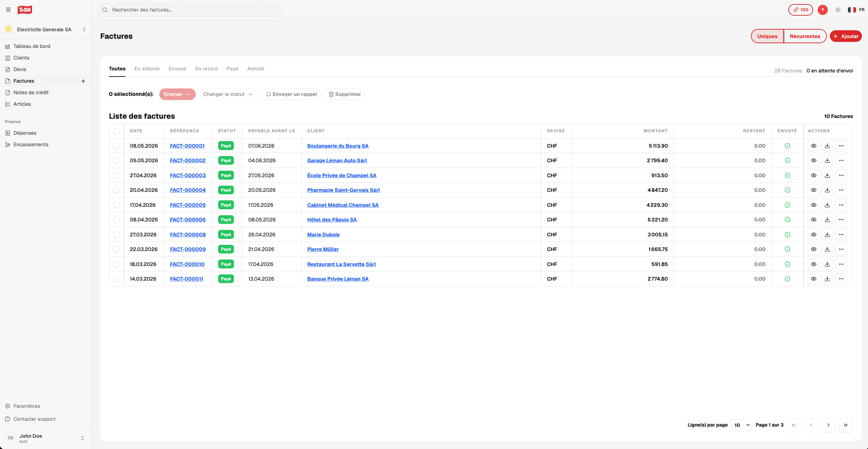The height and width of the screenshot is (449, 868).
Task: Switch to Annulé tab
Action: [256, 69]
